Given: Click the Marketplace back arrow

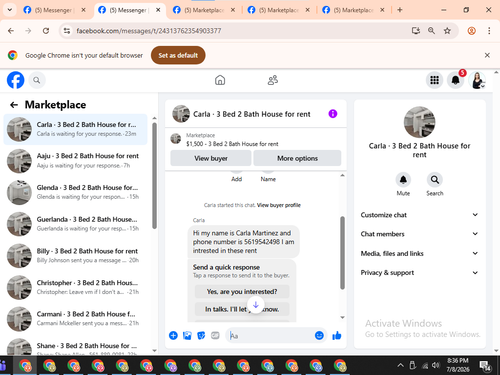Looking at the screenshot, I should pyautogui.click(x=14, y=105).
